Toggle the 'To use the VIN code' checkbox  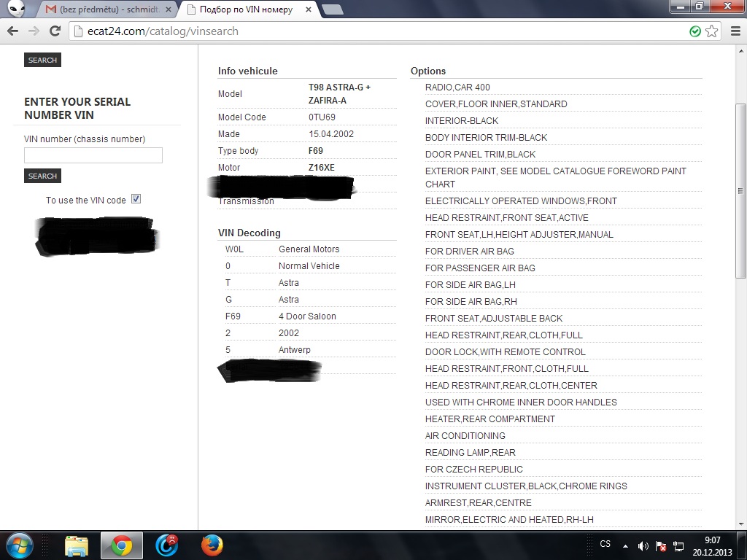136,199
